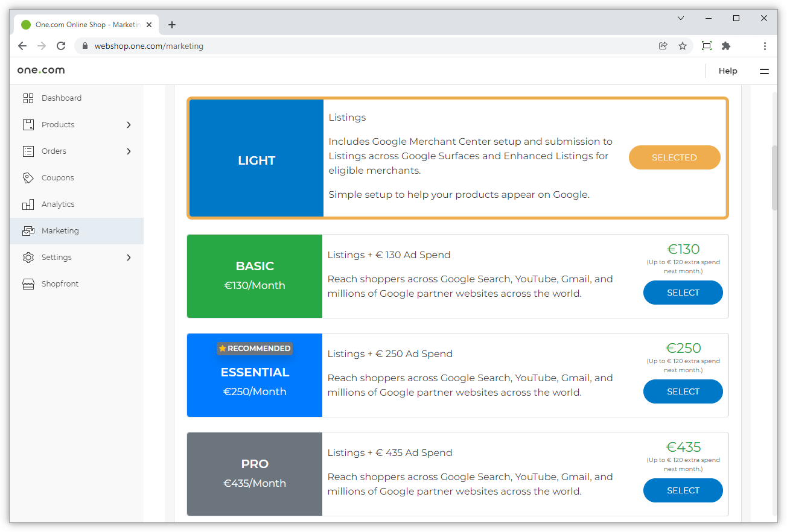Click the page vertical scrollbar thumb

pyautogui.click(x=774, y=178)
